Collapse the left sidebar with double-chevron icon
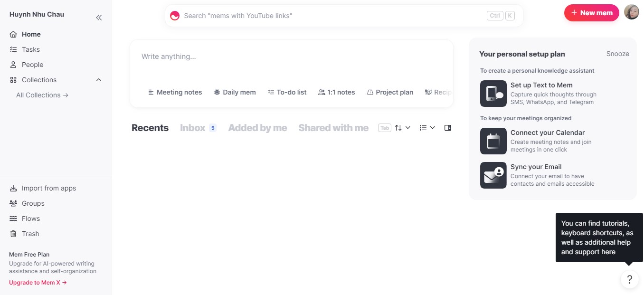The width and height of the screenshot is (644, 295). 99,18
